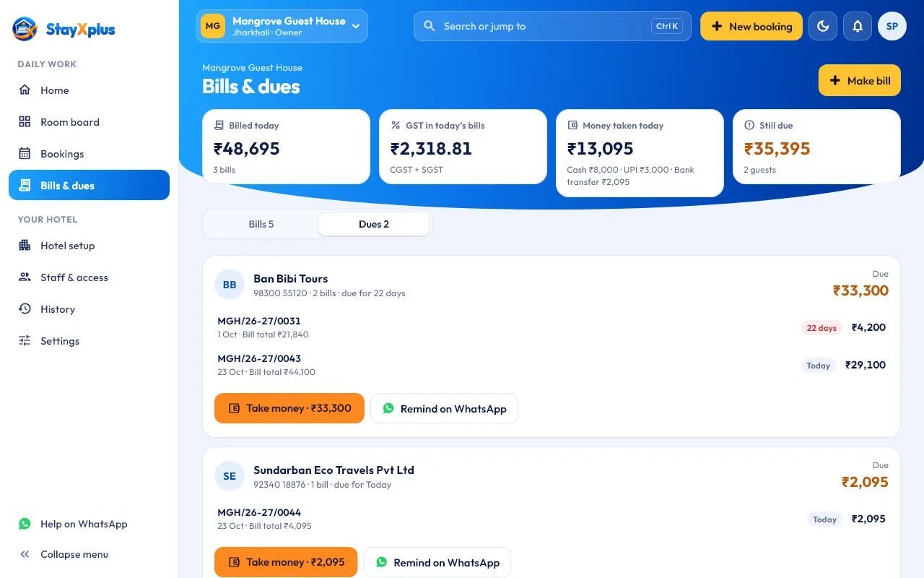Open the Room board page
The height and width of the screenshot is (578, 924).
(89, 122)
